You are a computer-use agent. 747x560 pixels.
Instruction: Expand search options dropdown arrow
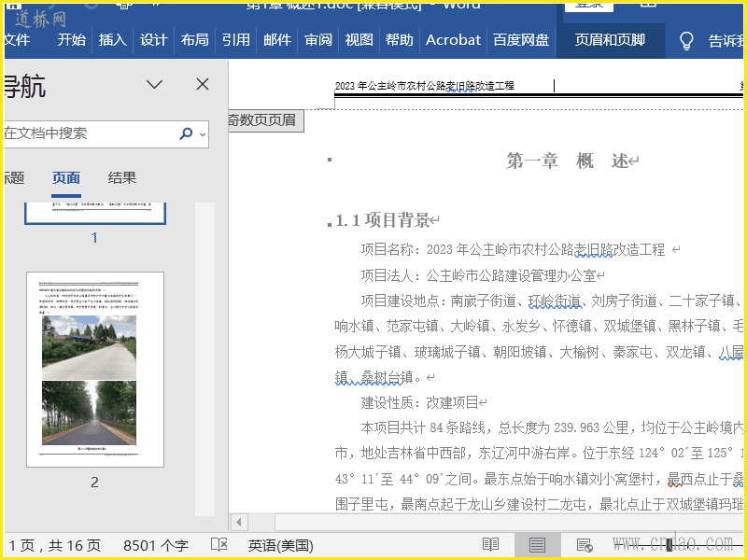click(x=202, y=133)
